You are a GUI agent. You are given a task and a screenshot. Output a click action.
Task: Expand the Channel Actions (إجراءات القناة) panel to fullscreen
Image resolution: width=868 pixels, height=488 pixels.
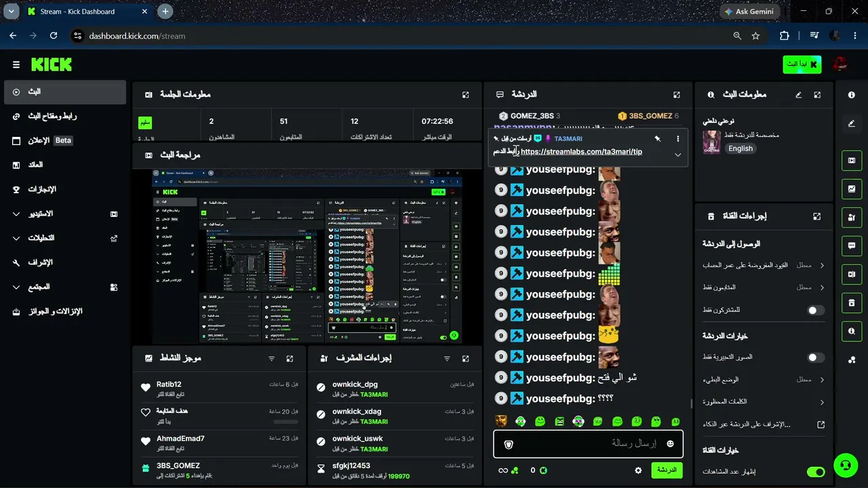817,216
